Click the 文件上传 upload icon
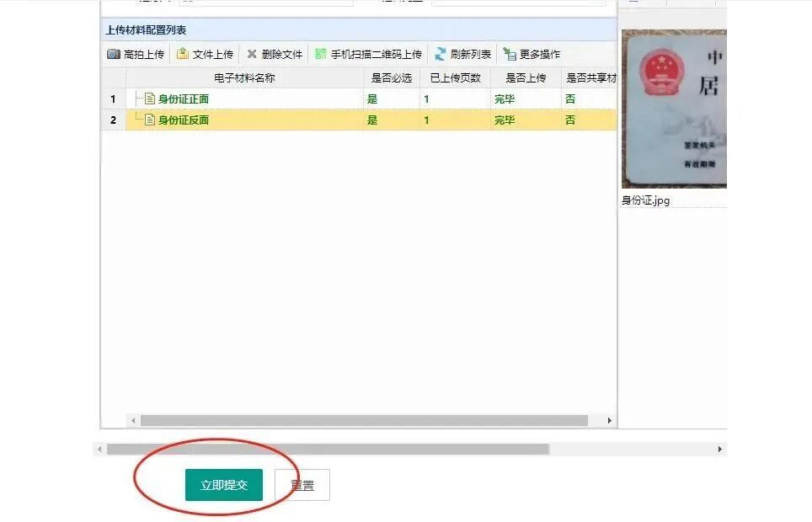 pyautogui.click(x=182, y=53)
